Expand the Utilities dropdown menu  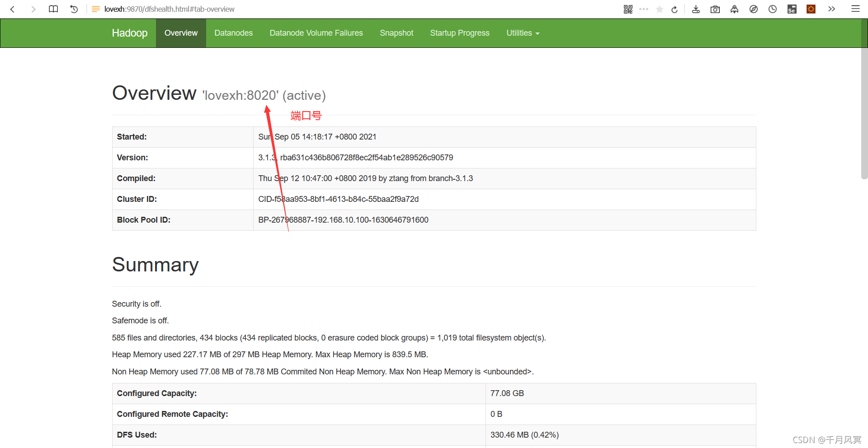[x=522, y=33]
